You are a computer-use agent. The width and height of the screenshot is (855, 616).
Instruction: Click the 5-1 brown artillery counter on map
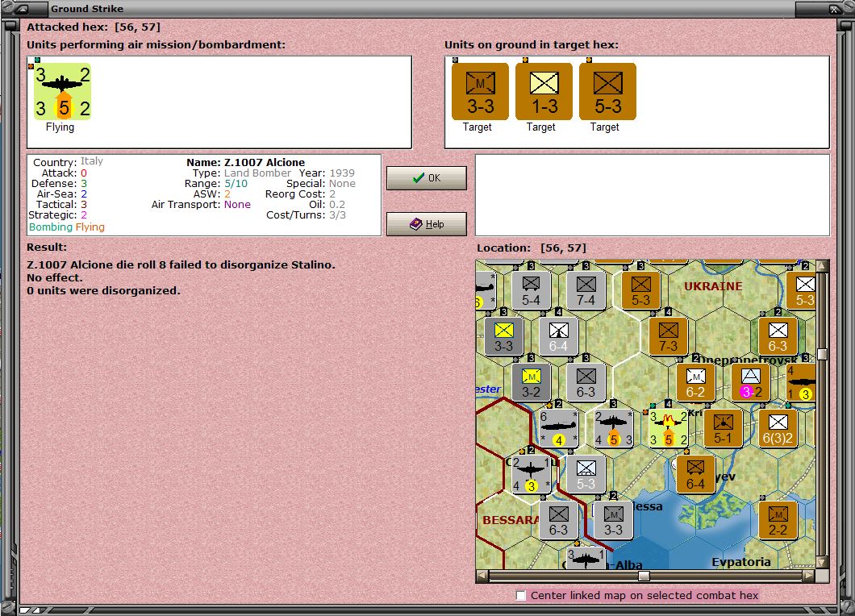(723, 428)
